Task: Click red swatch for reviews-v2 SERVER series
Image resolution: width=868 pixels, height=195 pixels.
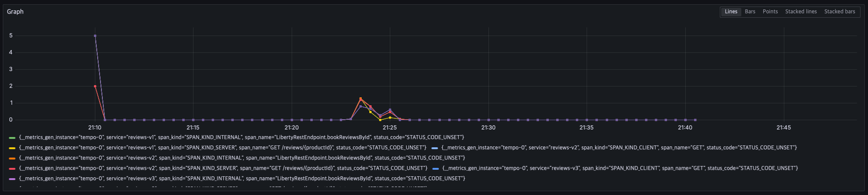Action: 12,168
